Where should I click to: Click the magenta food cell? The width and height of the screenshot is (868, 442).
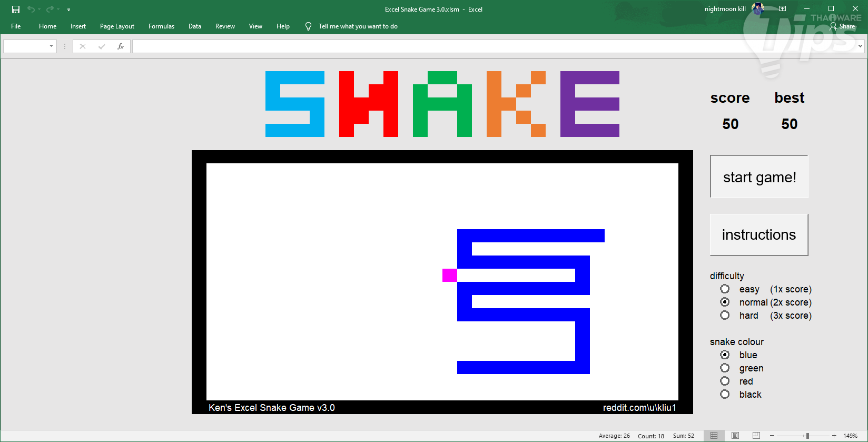[x=450, y=275]
